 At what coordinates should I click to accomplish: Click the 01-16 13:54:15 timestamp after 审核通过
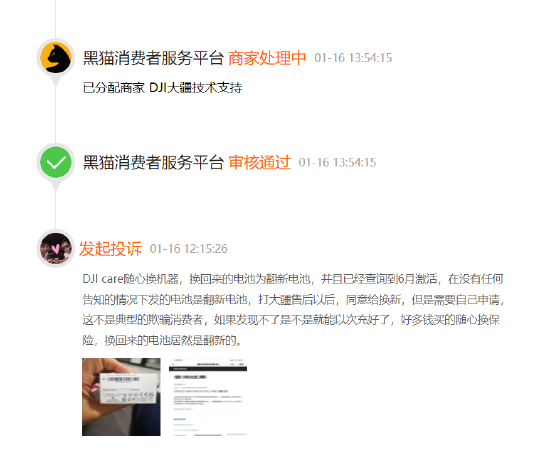(337, 162)
